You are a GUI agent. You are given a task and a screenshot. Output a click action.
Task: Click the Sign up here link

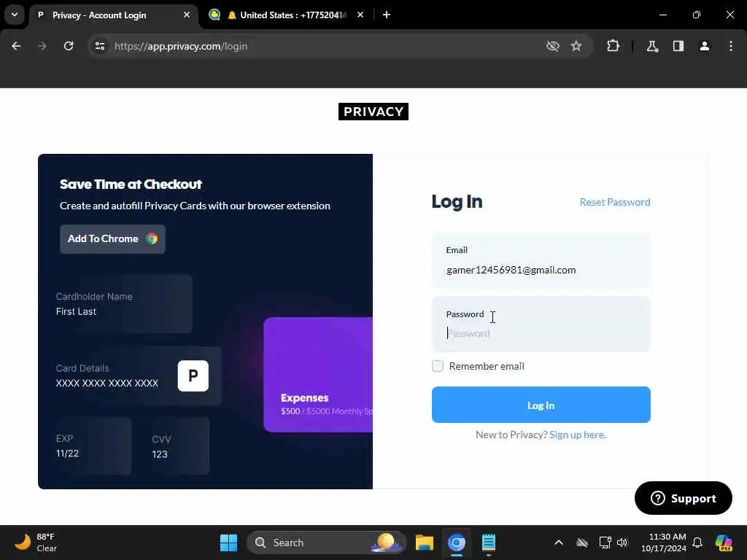click(578, 435)
